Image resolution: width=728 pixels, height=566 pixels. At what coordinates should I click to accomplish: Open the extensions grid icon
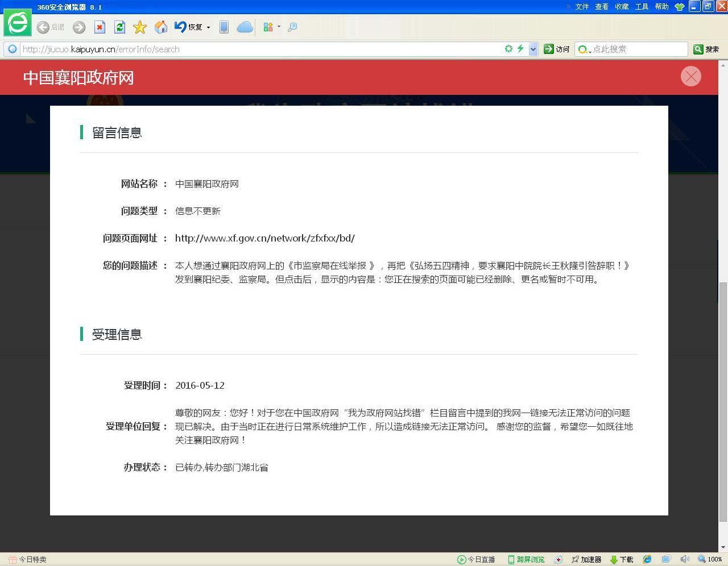tap(268, 27)
